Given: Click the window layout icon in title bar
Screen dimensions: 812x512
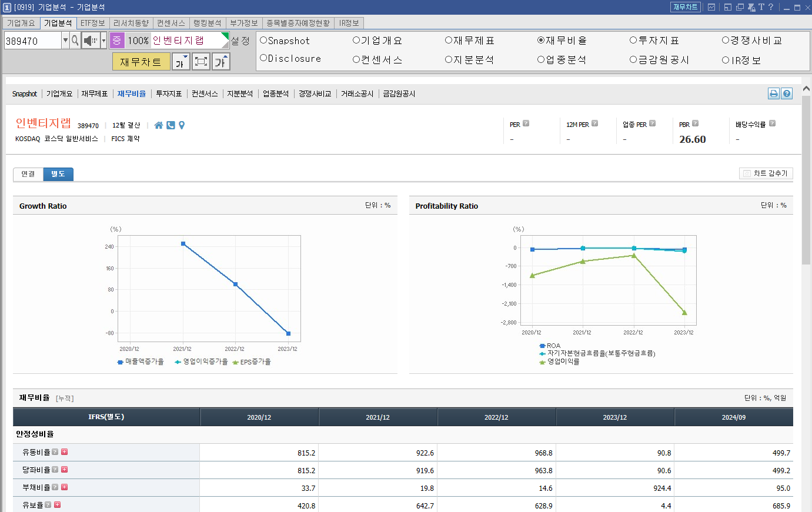Looking at the screenshot, I should [x=728, y=7].
